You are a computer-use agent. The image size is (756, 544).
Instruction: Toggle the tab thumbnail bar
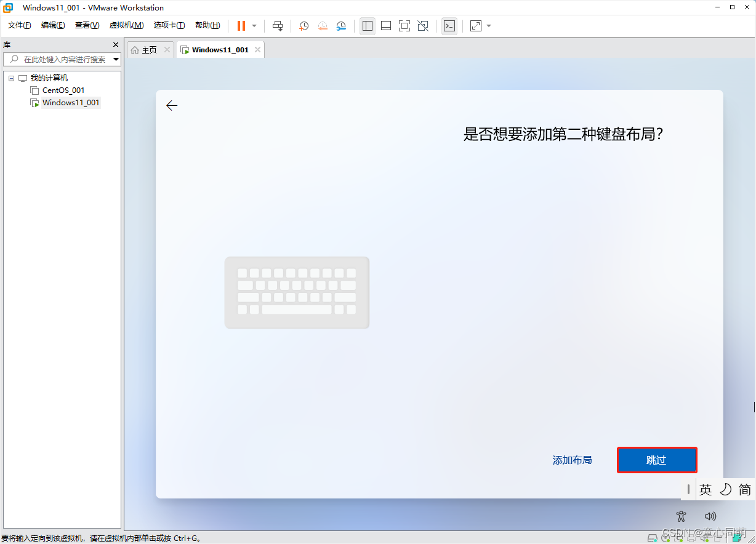(385, 25)
